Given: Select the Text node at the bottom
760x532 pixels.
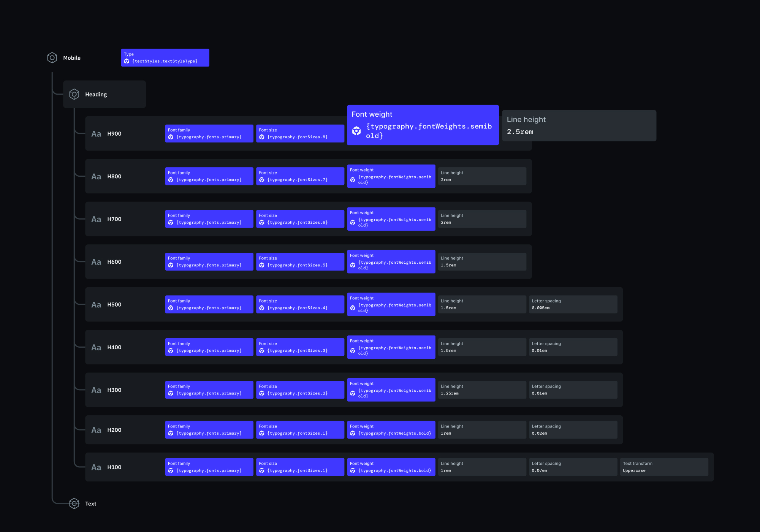Looking at the screenshot, I should pos(90,503).
